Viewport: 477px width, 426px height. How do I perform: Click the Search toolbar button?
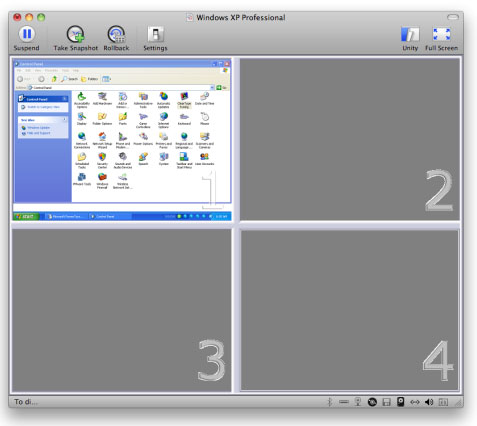point(69,79)
